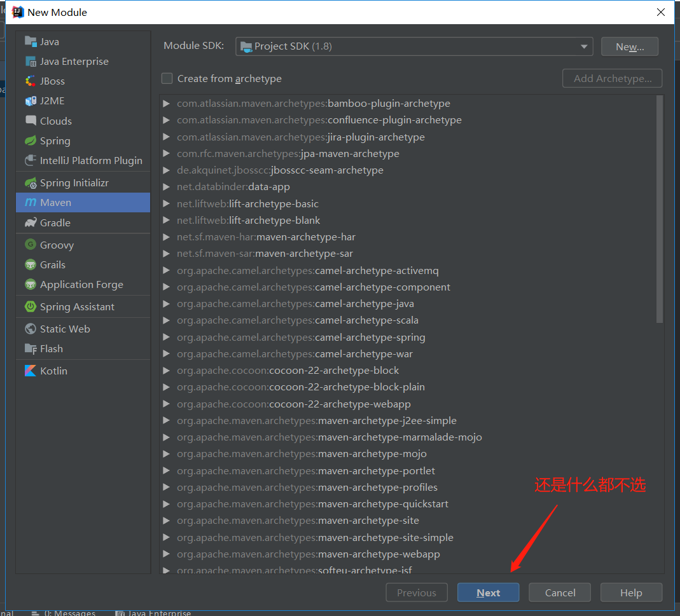
Task: Select cocoon-22-archetype-block-plain row
Action: click(408, 387)
